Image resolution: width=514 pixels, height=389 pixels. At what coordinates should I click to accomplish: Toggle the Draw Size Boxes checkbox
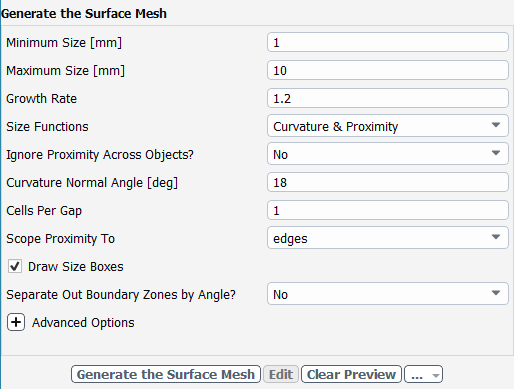(x=15, y=266)
